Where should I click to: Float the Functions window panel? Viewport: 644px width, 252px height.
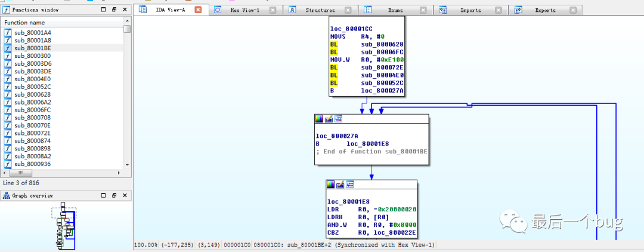114,10
